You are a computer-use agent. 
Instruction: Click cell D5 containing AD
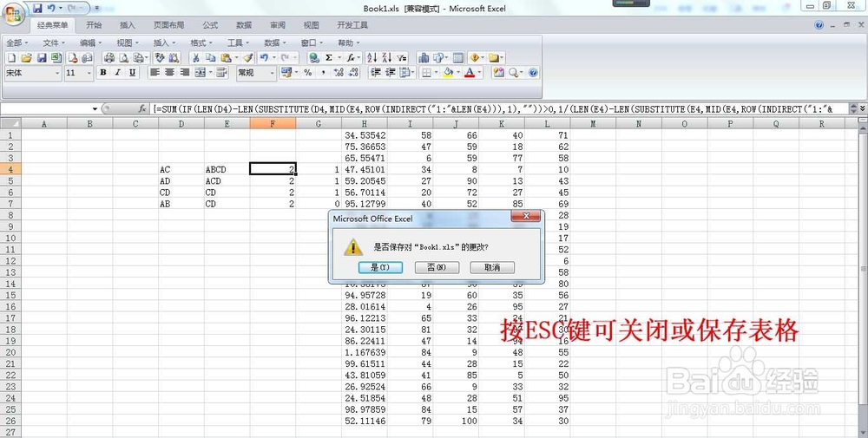coord(181,181)
